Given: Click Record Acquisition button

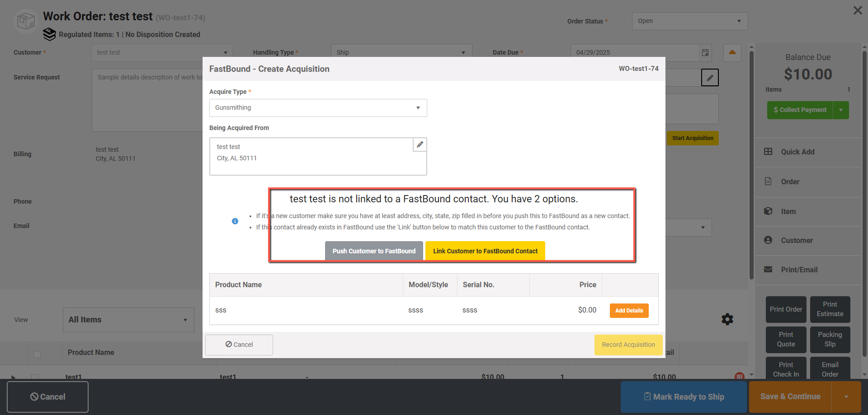Looking at the screenshot, I should 628,345.
